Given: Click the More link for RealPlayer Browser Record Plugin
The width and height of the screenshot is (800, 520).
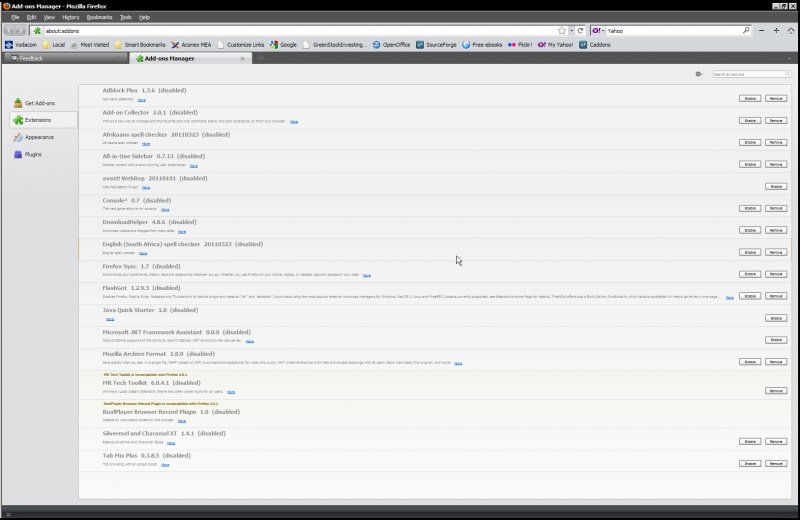Looking at the screenshot, I should pyautogui.click(x=182, y=422).
